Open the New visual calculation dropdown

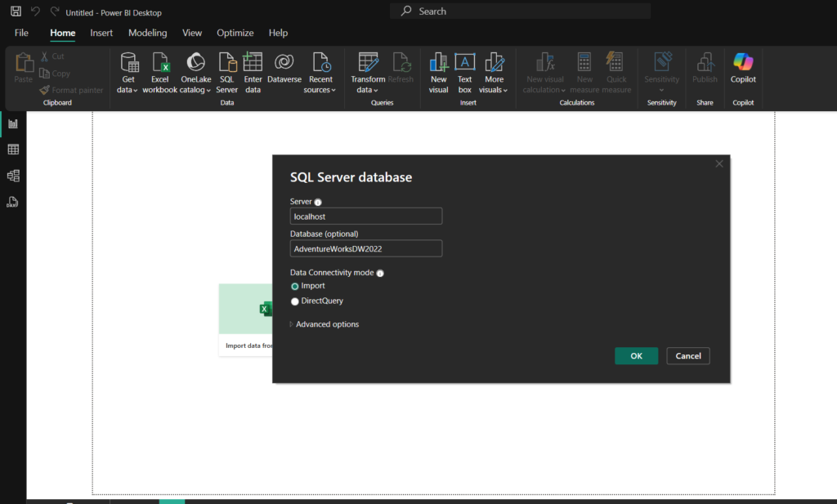544,73
